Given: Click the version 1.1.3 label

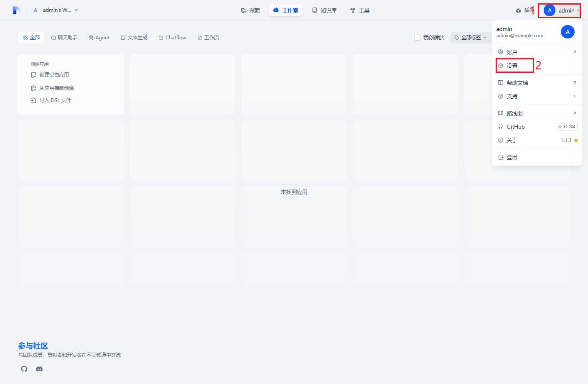Looking at the screenshot, I should point(566,140).
